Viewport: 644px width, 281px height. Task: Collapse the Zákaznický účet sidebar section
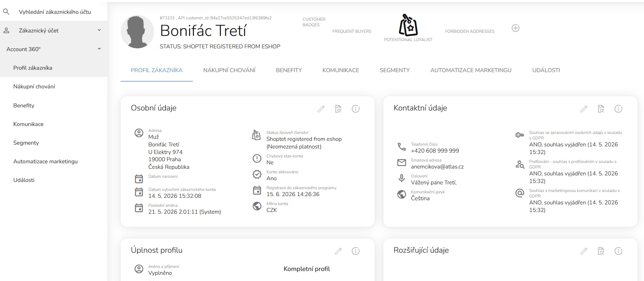pos(99,30)
